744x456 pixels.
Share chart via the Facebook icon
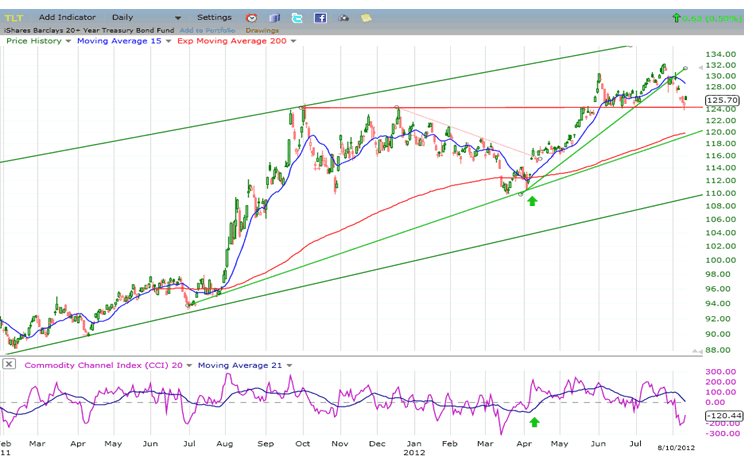click(x=320, y=18)
